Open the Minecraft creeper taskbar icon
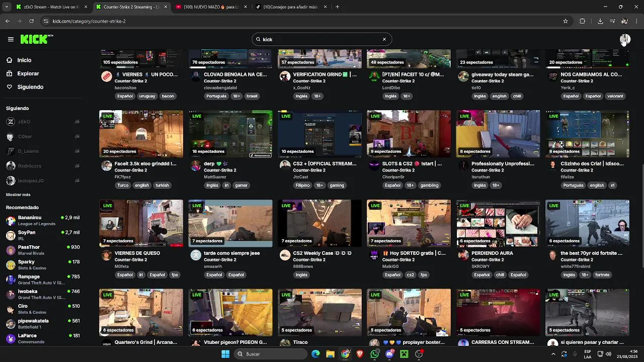The height and width of the screenshot is (362, 644). [x=404, y=354]
